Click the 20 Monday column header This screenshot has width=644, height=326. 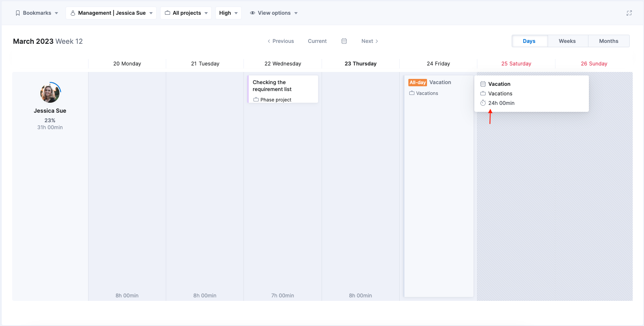pos(127,64)
